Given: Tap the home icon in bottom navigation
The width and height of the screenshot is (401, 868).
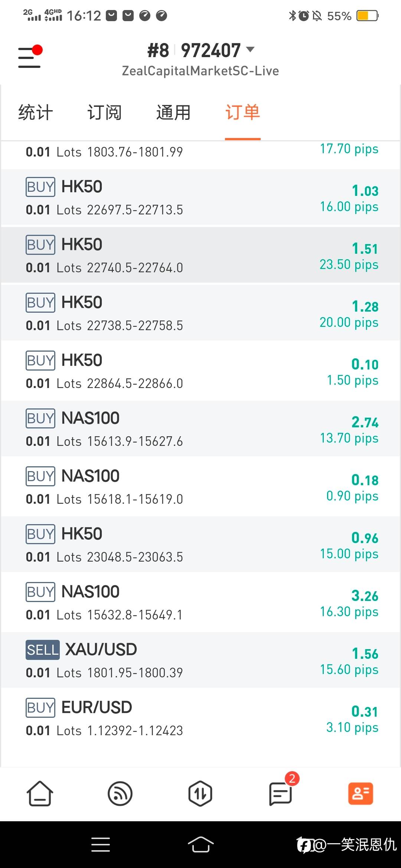Looking at the screenshot, I should point(39,794).
